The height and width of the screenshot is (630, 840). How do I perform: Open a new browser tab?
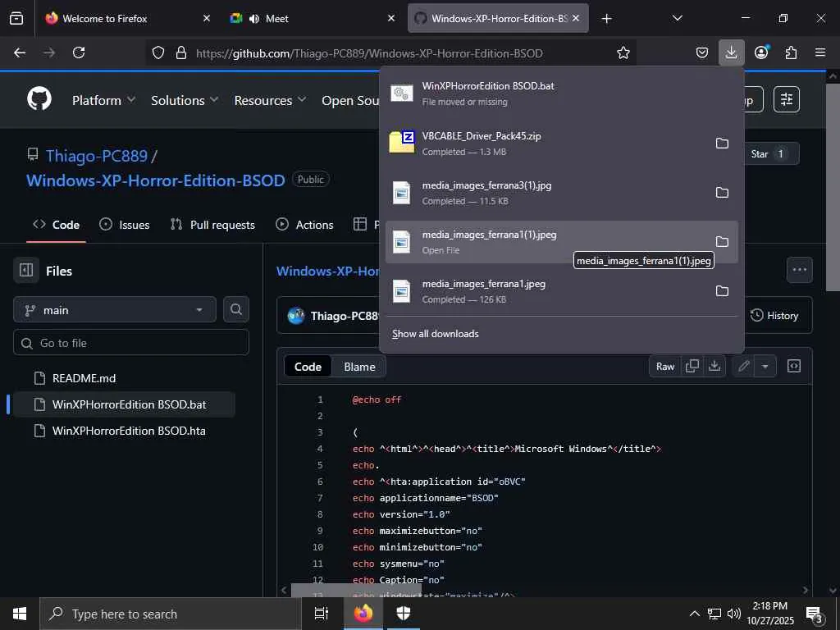coord(606,19)
